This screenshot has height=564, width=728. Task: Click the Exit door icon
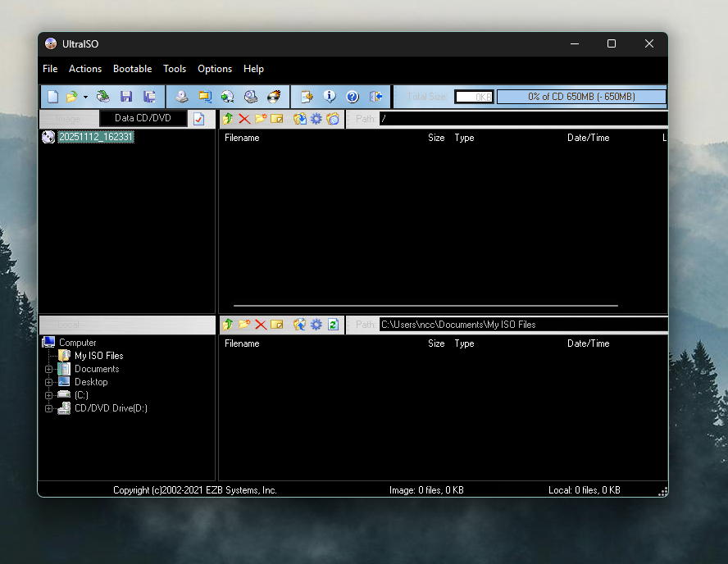coord(376,97)
